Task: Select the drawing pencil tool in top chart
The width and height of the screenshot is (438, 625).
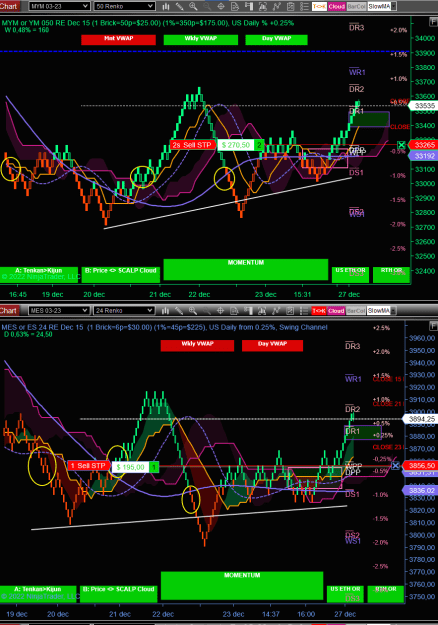Action: (179, 6)
